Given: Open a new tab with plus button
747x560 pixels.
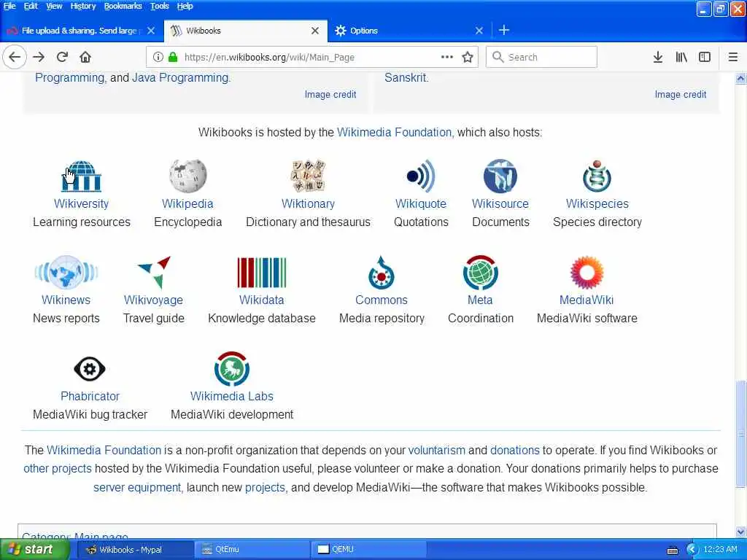Looking at the screenshot, I should point(503,31).
